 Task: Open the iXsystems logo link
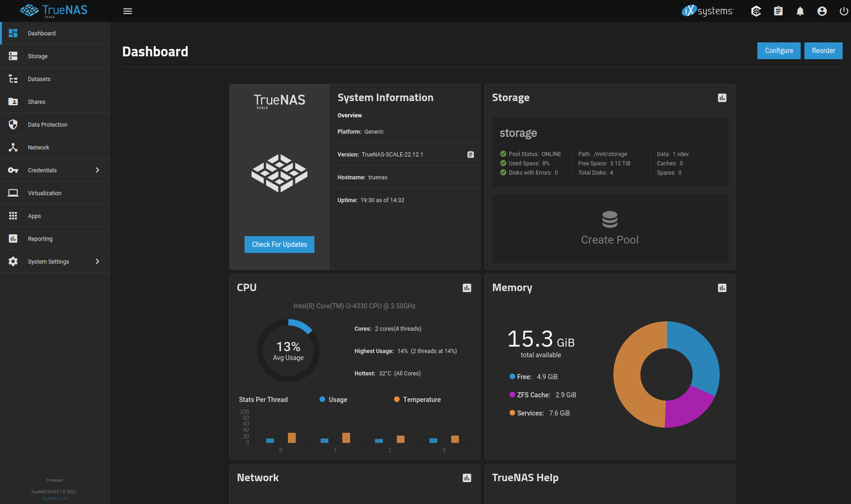[x=708, y=11]
